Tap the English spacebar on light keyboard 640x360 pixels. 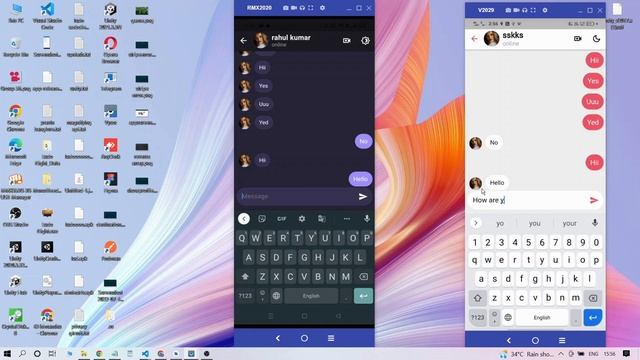click(542, 317)
